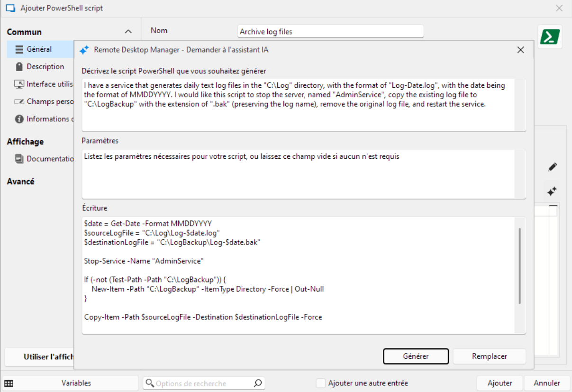
Task: Click the Écriture script scrollbar
Action: click(520, 265)
